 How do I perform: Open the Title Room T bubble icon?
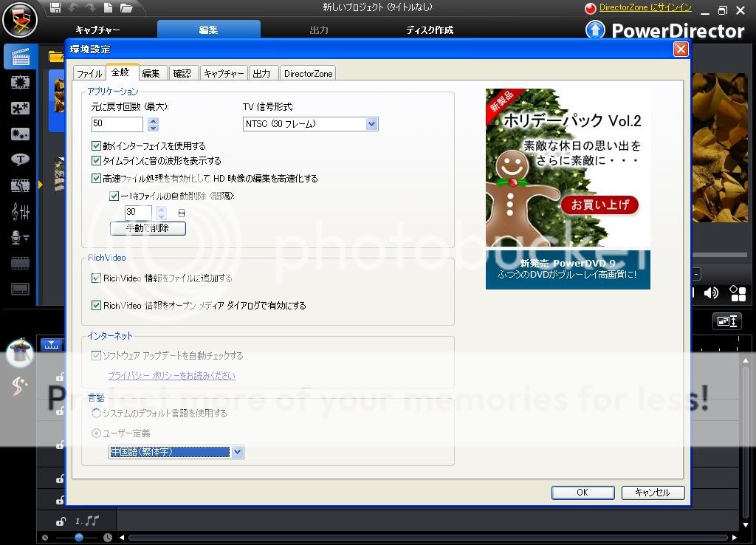click(x=20, y=160)
